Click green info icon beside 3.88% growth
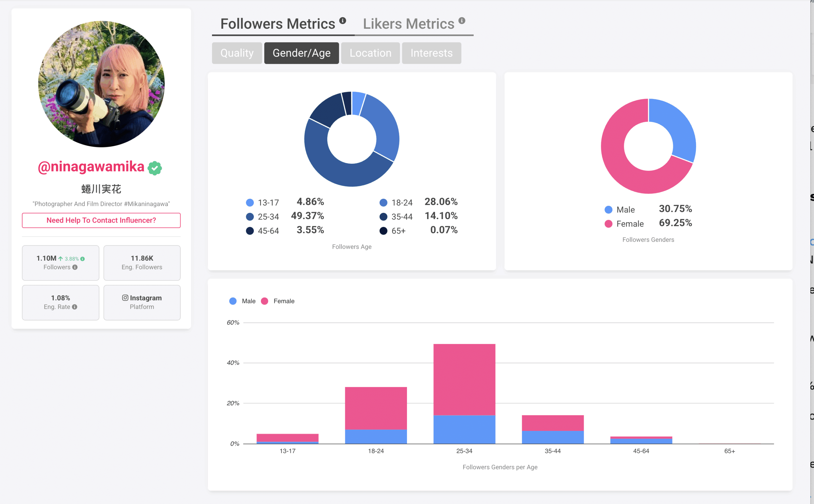814x504 pixels. coord(83,259)
